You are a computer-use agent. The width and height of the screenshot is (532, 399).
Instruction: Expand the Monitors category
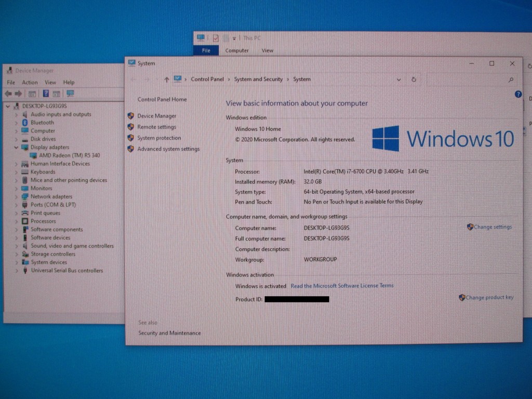pos(16,188)
